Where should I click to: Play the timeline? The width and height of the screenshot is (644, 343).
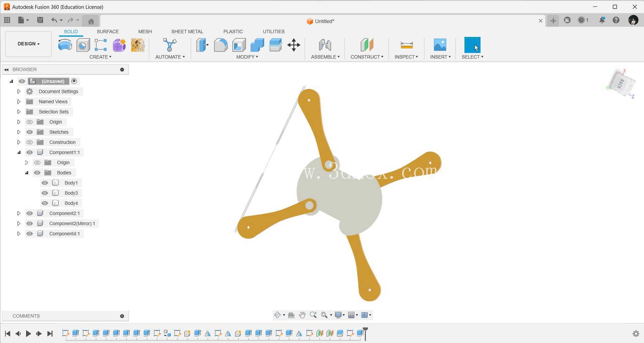[x=28, y=334]
